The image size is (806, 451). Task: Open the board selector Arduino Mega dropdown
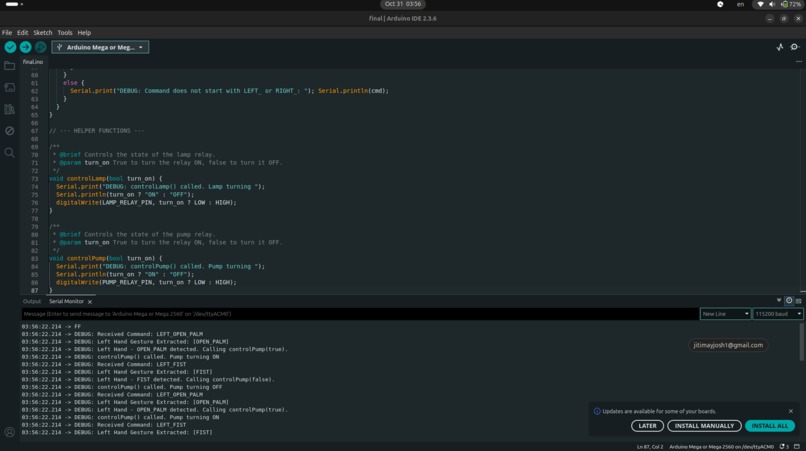100,47
